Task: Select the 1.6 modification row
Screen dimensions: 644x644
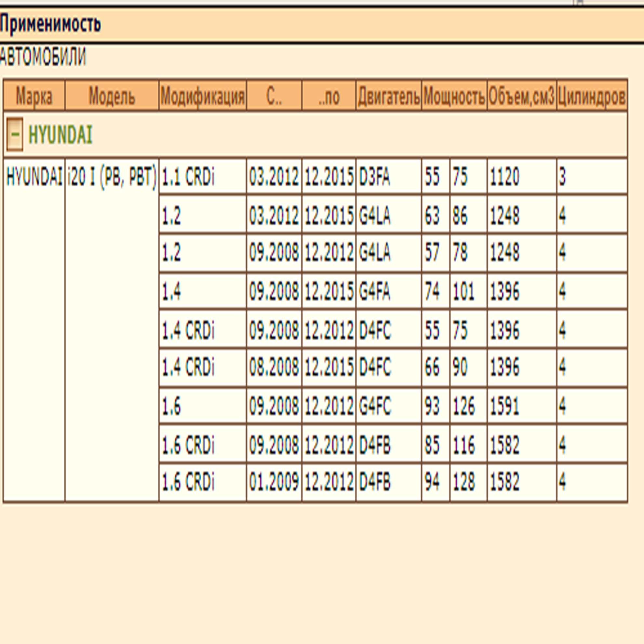Action: pyautogui.click(x=171, y=406)
